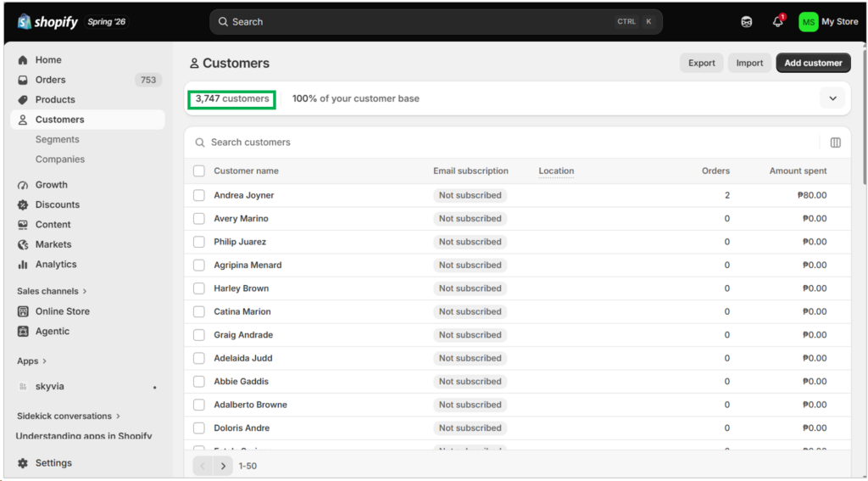The width and height of the screenshot is (868, 481).
Task: Click the skyvia app icon
Action: coord(23,387)
